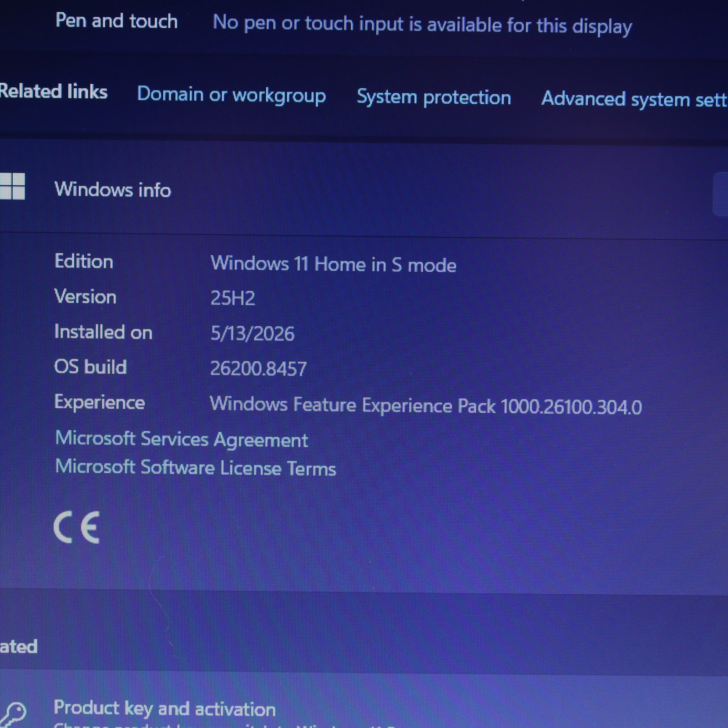Open the Microsoft Software License Terms link

pos(196,468)
